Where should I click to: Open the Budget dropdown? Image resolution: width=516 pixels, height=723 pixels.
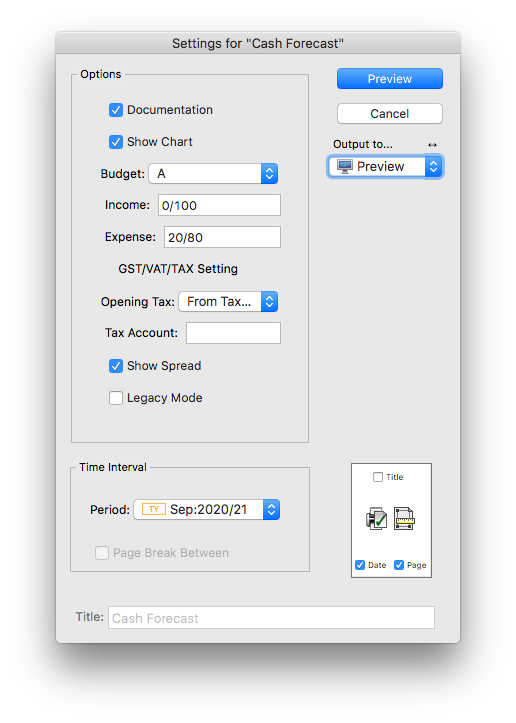click(x=213, y=174)
